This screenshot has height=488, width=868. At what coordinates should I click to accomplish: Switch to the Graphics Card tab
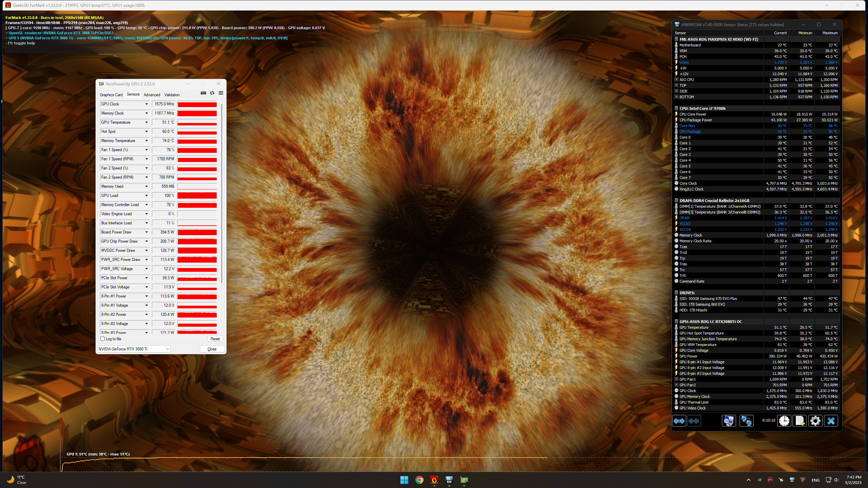(x=111, y=95)
